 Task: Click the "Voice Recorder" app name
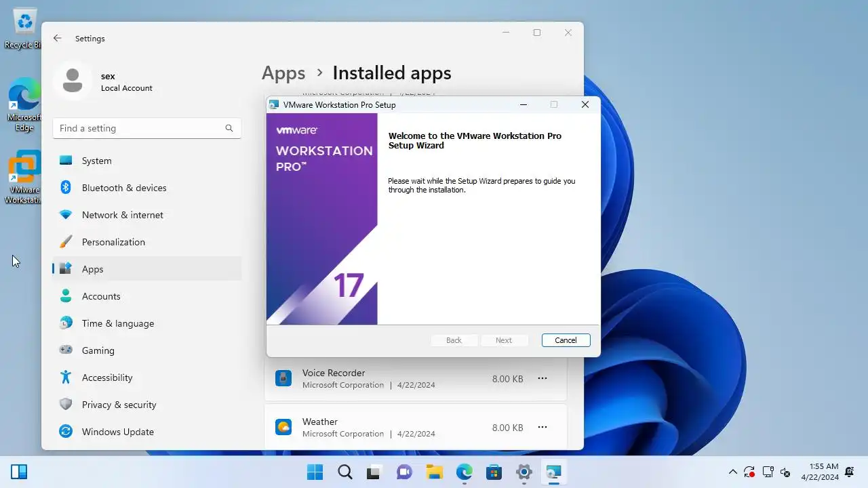click(x=334, y=373)
